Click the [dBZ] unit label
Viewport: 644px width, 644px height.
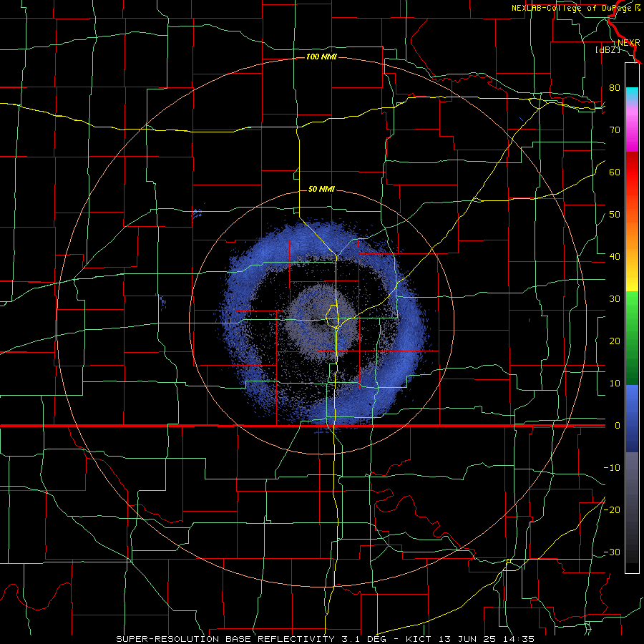tap(608, 50)
